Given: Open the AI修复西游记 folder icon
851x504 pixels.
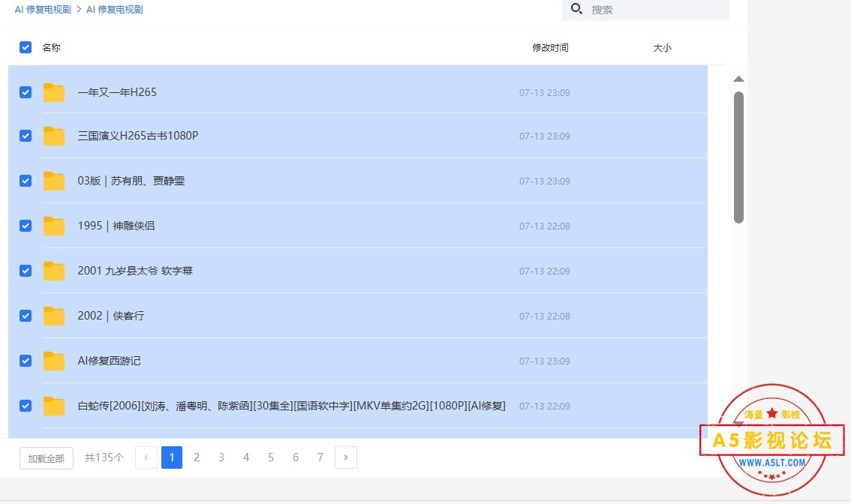Looking at the screenshot, I should (x=54, y=361).
